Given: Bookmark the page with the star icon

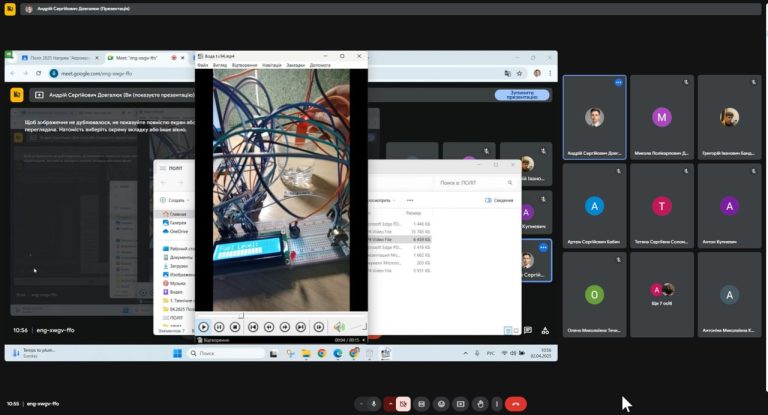Looking at the screenshot, I should pos(519,73).
